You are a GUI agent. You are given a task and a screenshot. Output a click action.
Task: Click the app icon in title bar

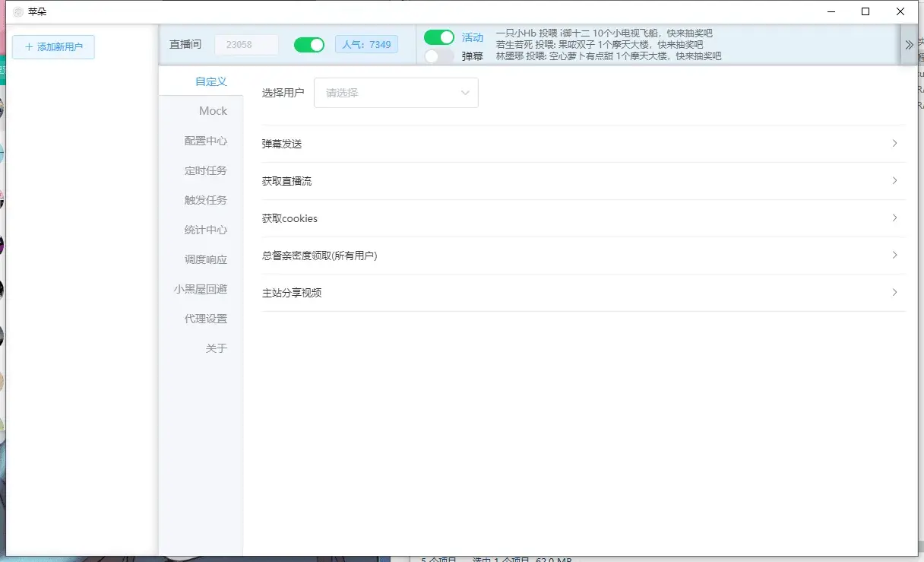pos(18,11)
